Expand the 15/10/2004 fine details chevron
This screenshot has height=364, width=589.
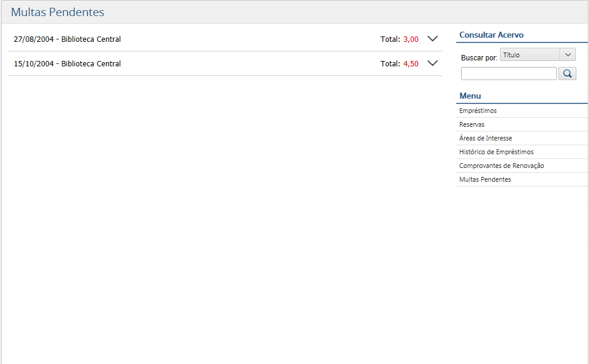tap(433, 63)
